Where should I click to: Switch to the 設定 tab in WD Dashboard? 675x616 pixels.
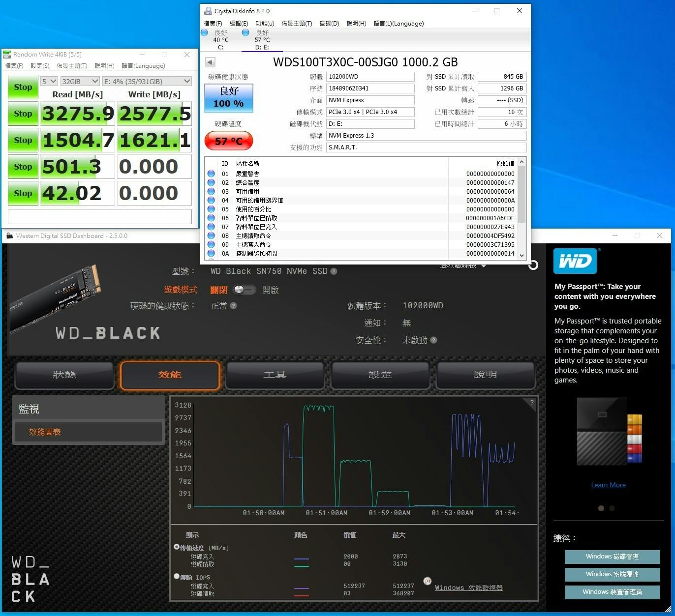point(380,375)
